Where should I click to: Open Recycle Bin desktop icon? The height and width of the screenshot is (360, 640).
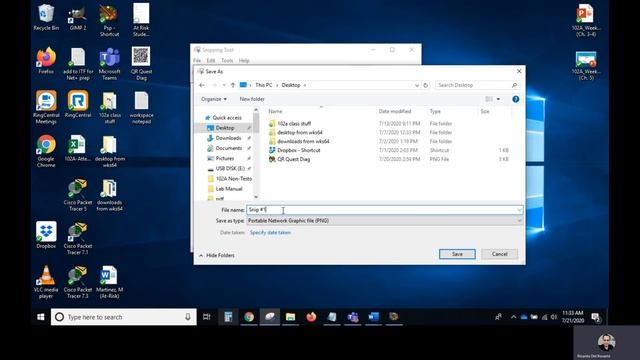[x=46, y=17]
